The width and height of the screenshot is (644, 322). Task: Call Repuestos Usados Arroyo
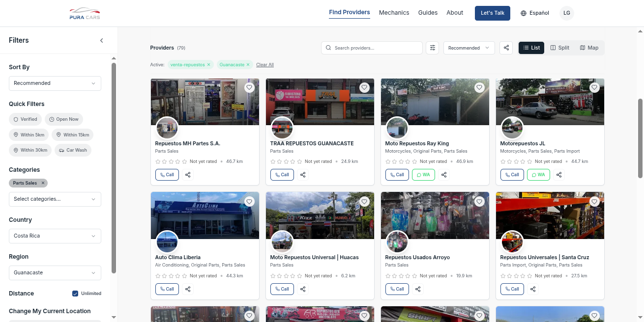coord(397,289)
